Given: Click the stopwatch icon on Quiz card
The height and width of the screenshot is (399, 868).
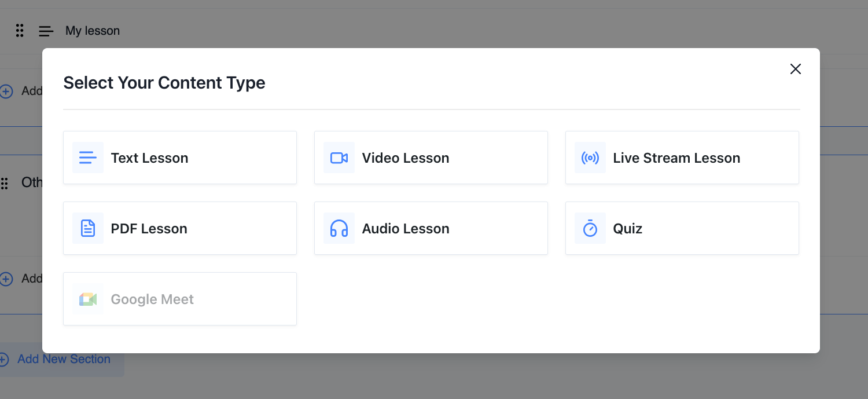Looking at the screenshot, I should (590, 228).
